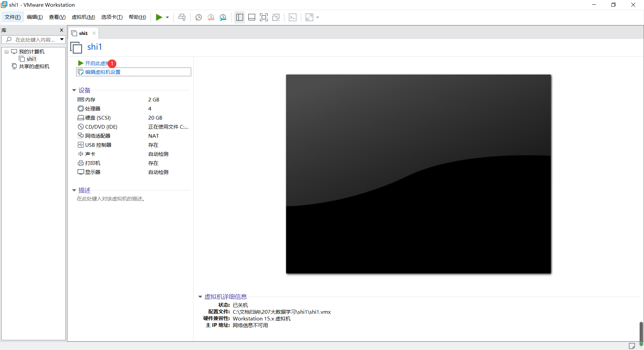Click the 网络适配器 network icon
This screenshot has height=350, width=644.
[x=80, y=136]
